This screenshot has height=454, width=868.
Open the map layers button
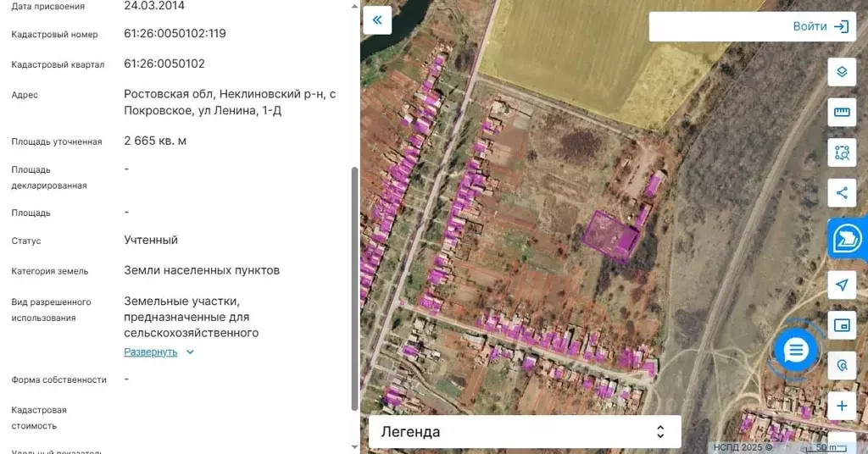[842, 72]
